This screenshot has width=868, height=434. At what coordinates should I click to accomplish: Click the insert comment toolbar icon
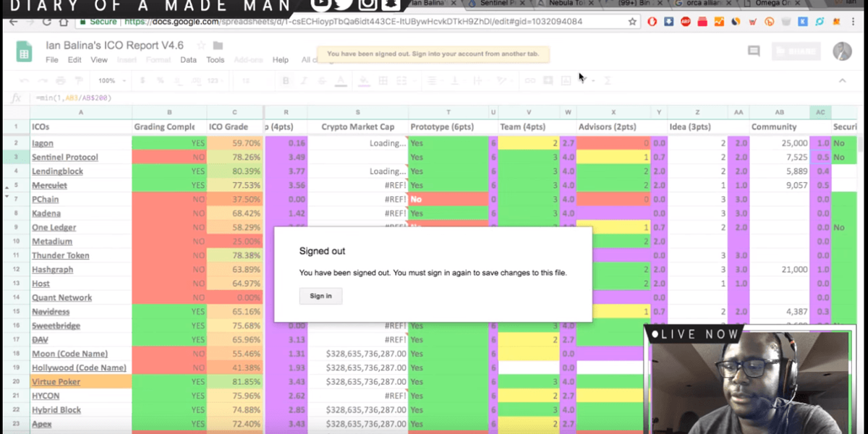pyautogui.click(x=548, y=80)
